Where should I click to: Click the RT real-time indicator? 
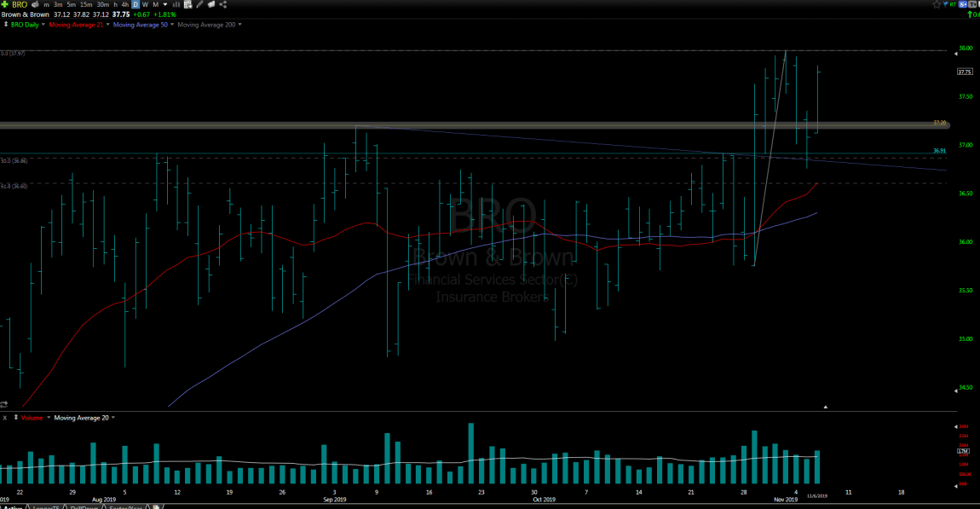(953, 4)
